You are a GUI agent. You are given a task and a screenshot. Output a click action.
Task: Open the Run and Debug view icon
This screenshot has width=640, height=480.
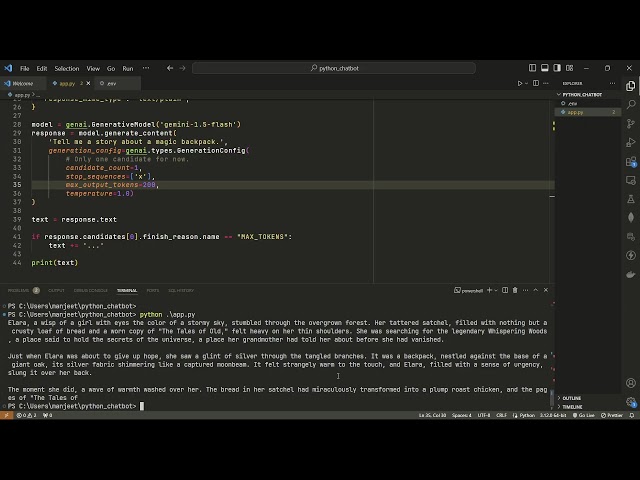[x=631, y=142]
